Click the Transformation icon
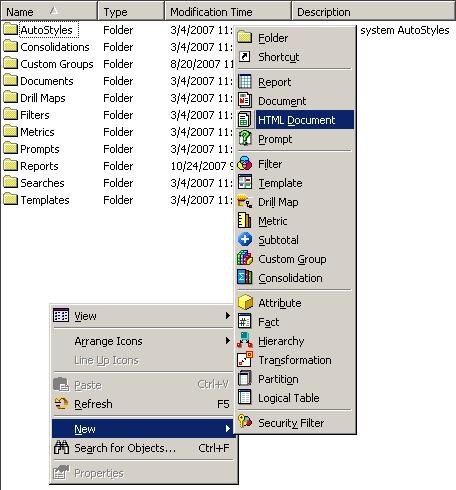The width and height of the screenshot is (456, 490). pyautogui.click(x=245, y=360)
